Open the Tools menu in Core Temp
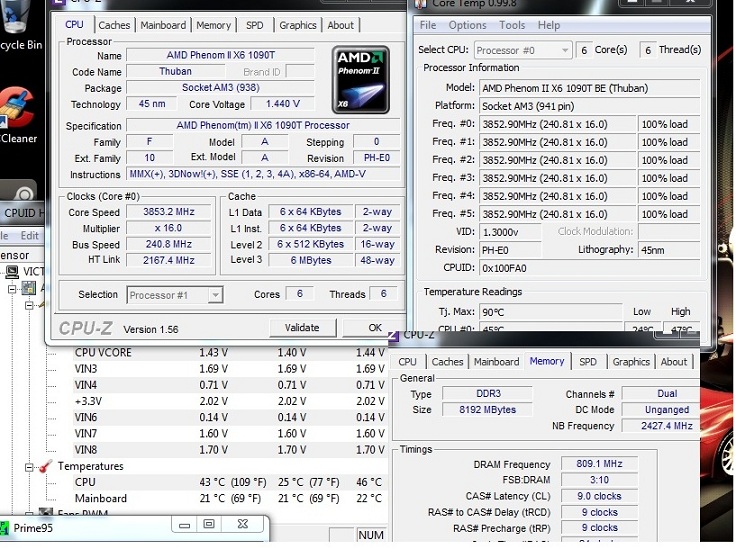 pos(512,25)
